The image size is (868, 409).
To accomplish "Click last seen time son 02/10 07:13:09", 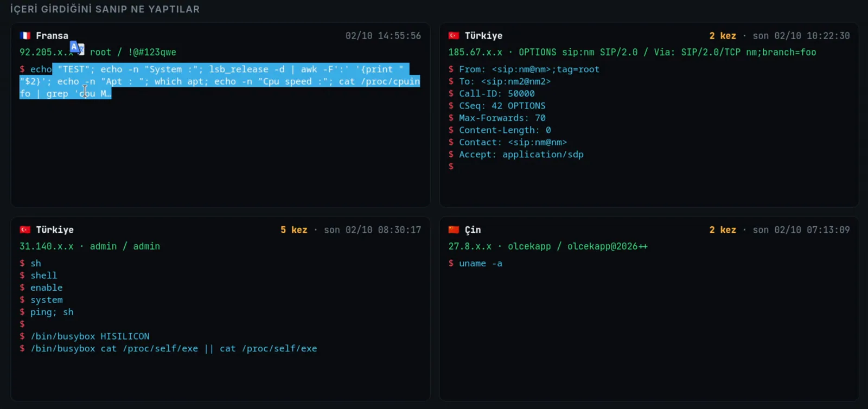I will [801, 230].
